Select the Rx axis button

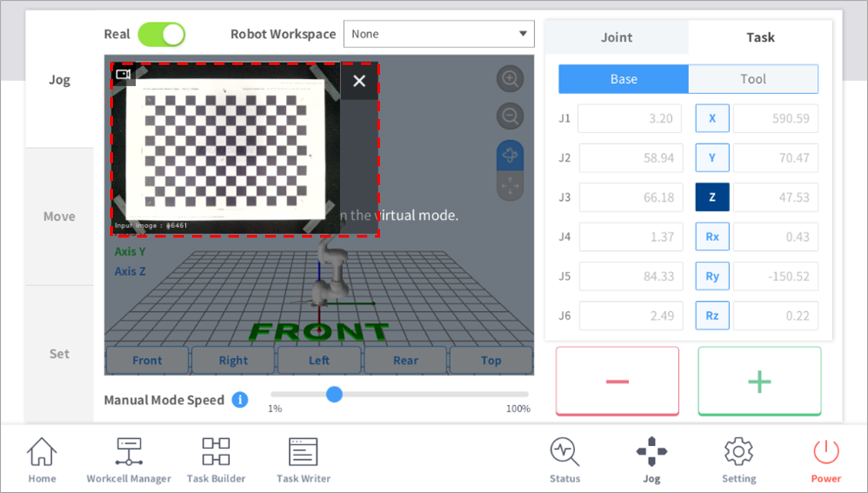click(712, 237)
